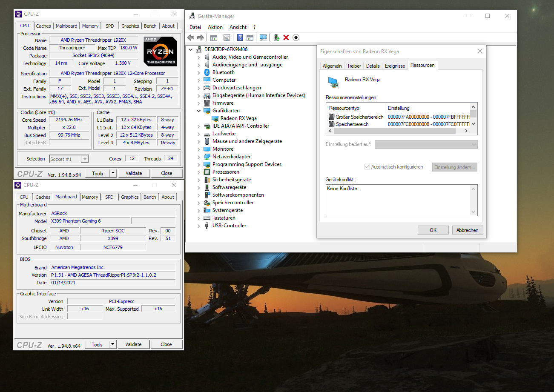Image resolution: width=554 pixels, height=392 pixels.
Task: Expand the Systemgeräte node
Action: (198, 210)
